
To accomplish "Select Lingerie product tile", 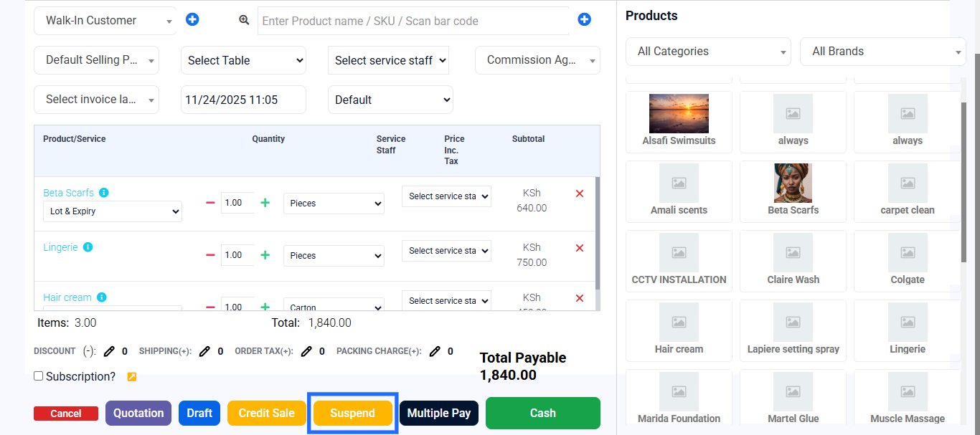I will pos(908,330).
